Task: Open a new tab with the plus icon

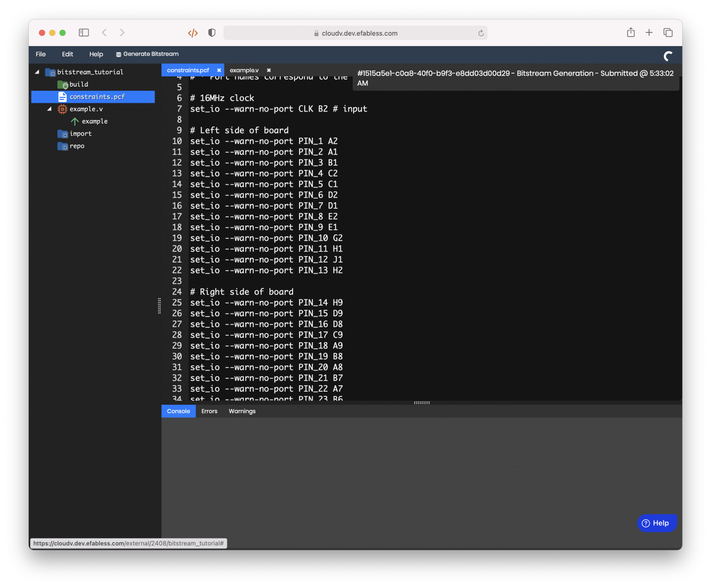Action: pos(649,32)
